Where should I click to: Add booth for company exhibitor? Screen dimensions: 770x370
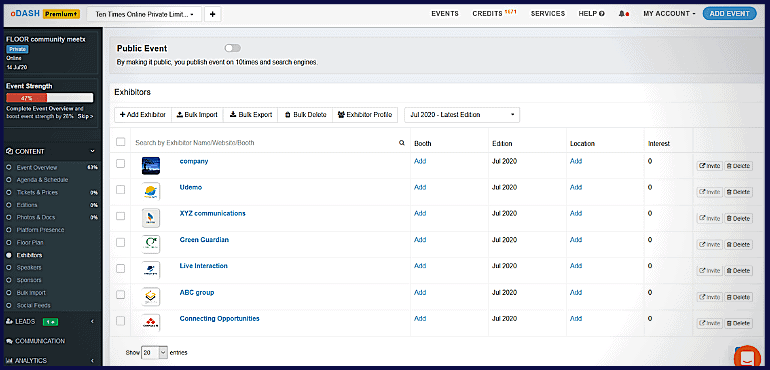[x=420, y=161]
